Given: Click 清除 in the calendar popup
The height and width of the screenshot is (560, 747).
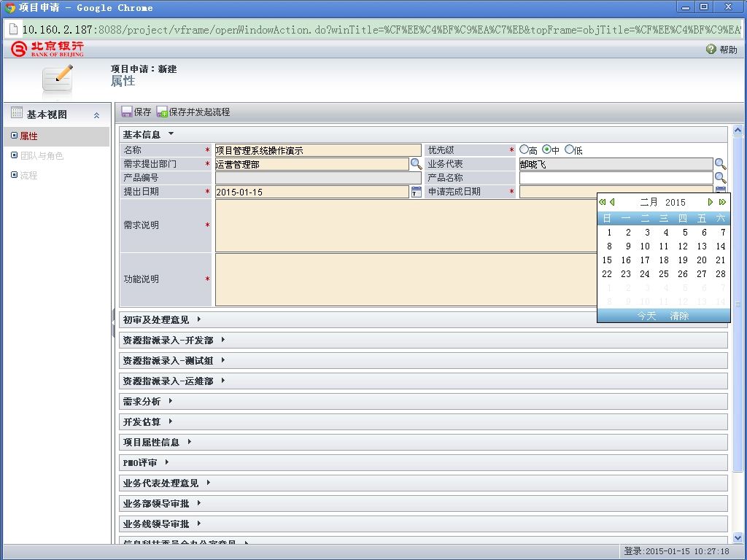Looking at the screenshot, I should pos(679,316).
